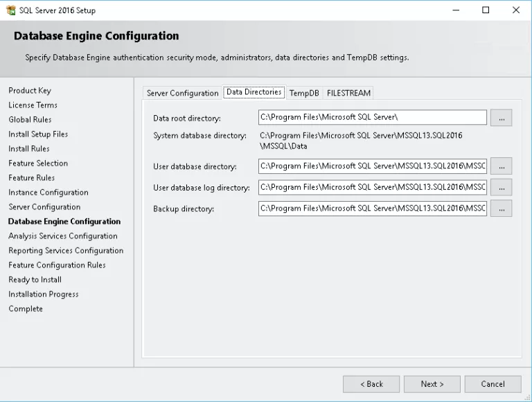Select Feature Configuration Rules step
The height and width of the screenshot is (402, 532).
pyautogui.click(x=57, y=265)
